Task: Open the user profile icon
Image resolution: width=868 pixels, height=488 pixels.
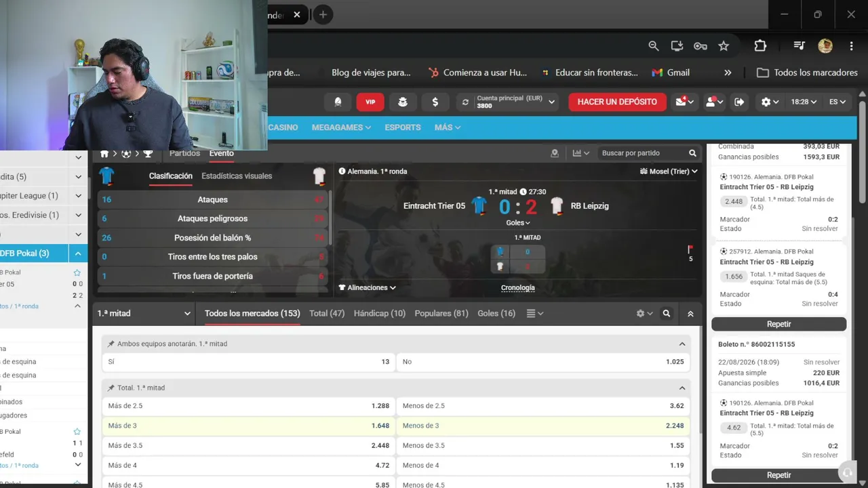Action: (x=713, y=102)
